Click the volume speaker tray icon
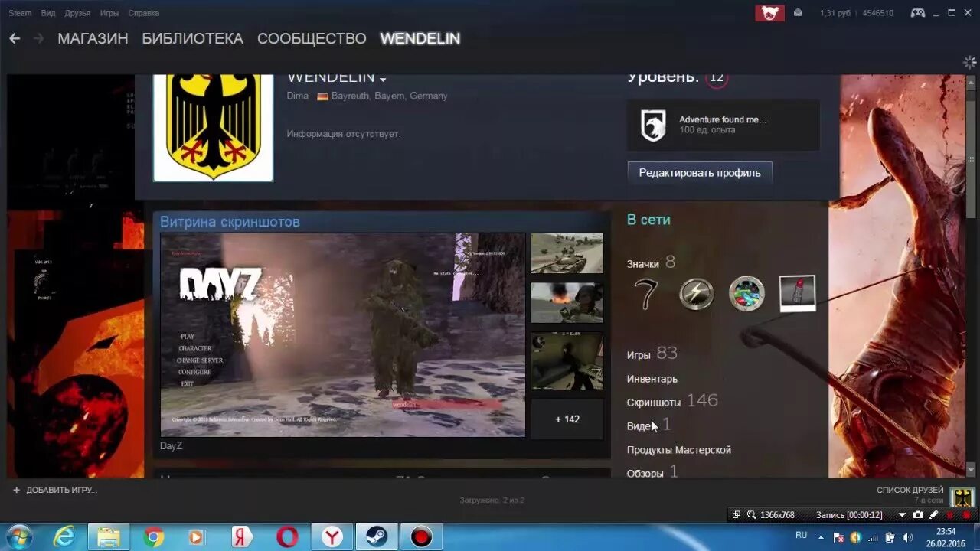Image resolution: width=980 pixels, height=551 pixels. point(906,537)
